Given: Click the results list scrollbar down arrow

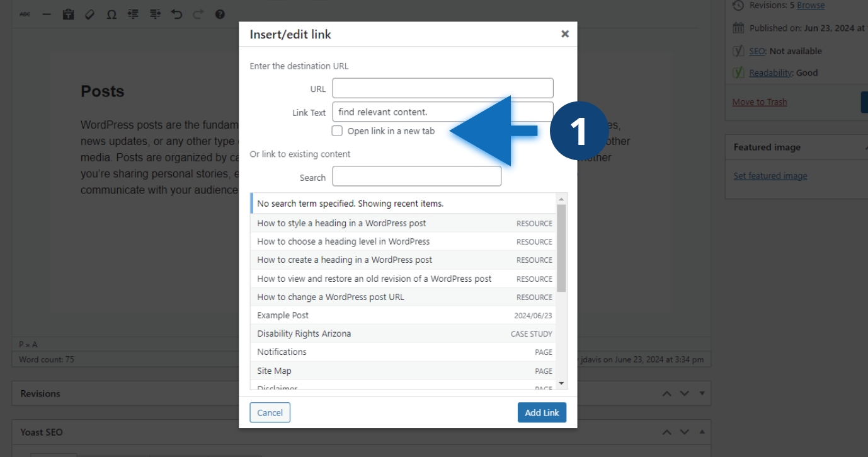Looking at the screenshot, I should 561,383.
